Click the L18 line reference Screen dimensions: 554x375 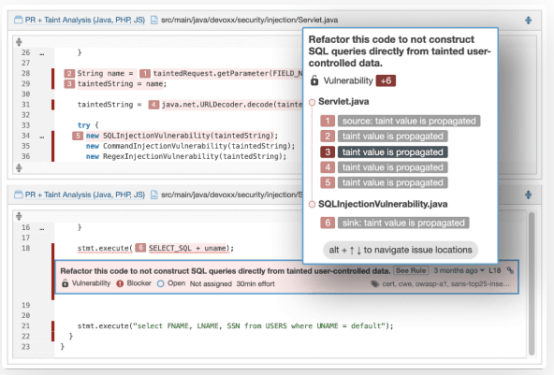(x=495, y=271)
